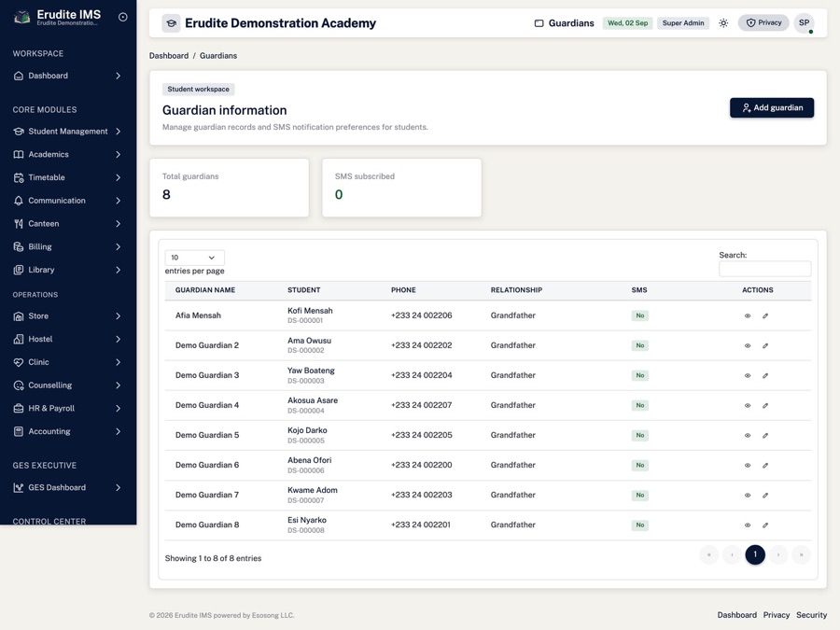This screenshot has height=630, width=840.
Task: Click the Super Admin role badge
Action: [x=683, y=23]
